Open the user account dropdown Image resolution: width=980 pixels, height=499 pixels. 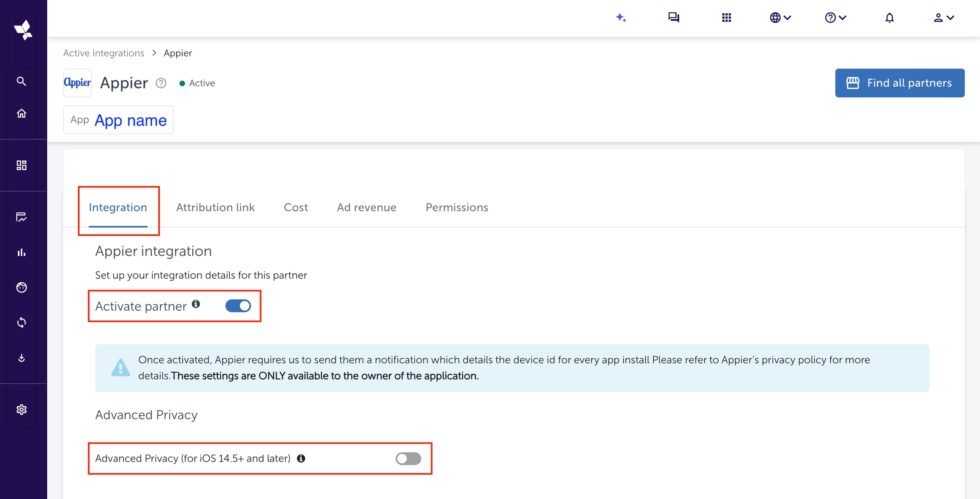tap(943, 18)
